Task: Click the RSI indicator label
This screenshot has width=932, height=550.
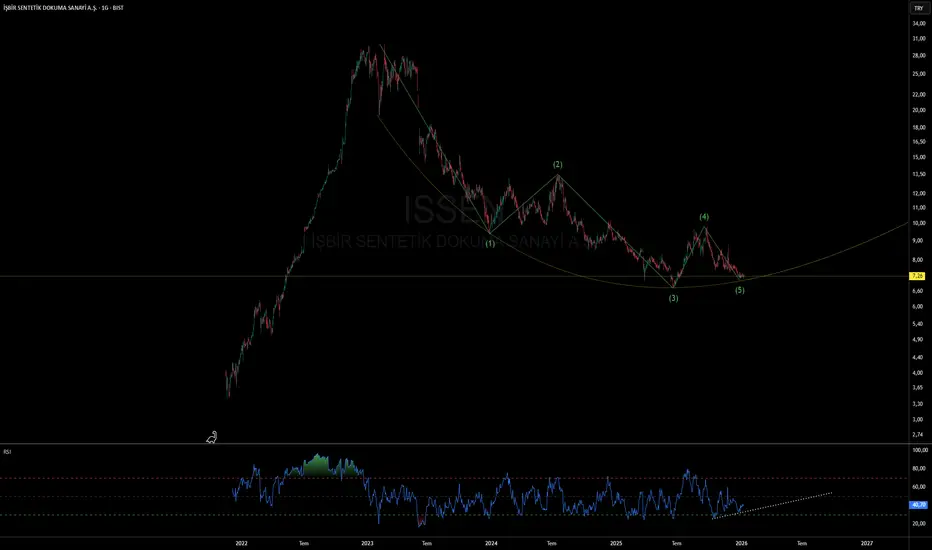Action: 7,452
